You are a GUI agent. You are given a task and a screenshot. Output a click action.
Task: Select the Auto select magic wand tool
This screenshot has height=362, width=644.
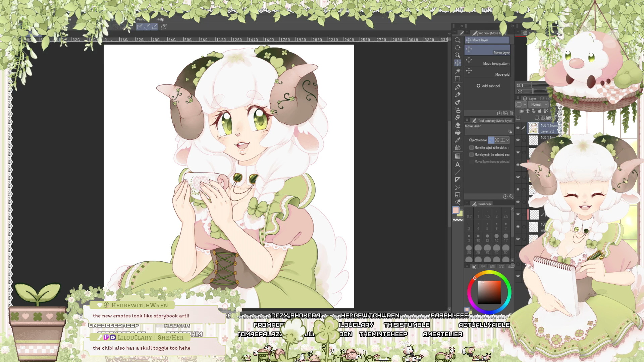coord(458,71)
